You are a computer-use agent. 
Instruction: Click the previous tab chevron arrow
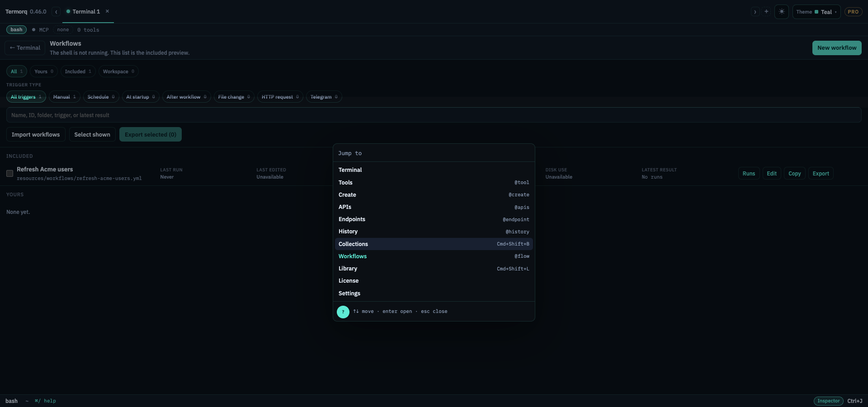56,12
